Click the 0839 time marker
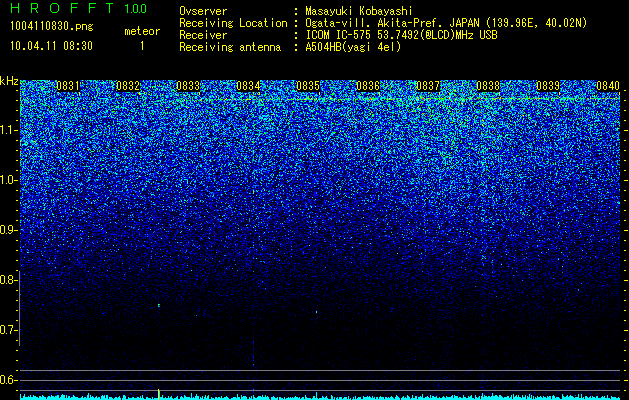Image resolution: width=629 pixels, height=400 pixels. (x=548, y=86)
